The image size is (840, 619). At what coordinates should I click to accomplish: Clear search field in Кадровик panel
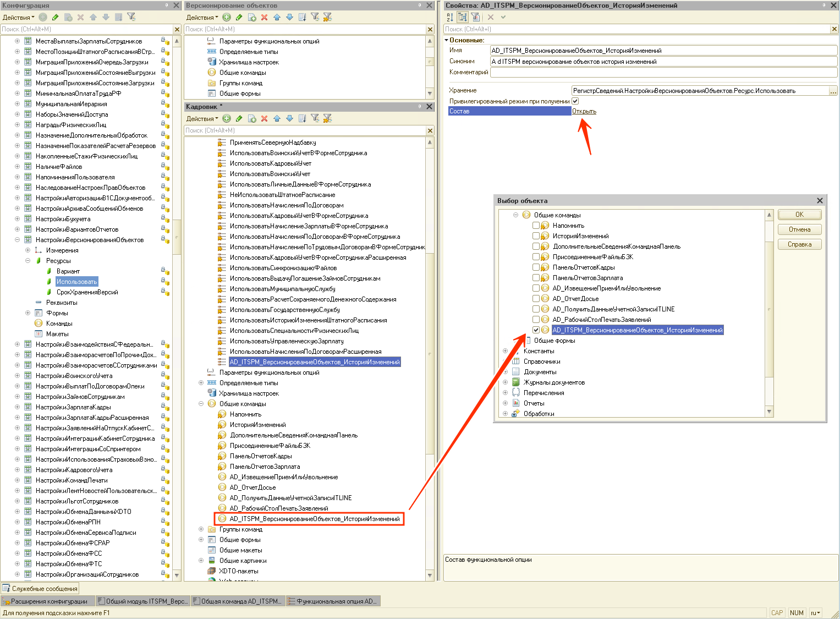(x=430, y=130)
